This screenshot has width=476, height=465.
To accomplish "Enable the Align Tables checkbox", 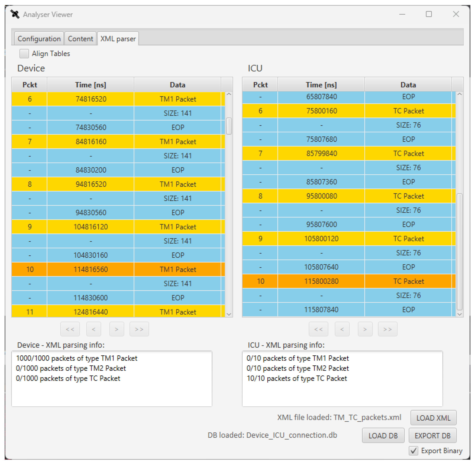I will (24, 54).
